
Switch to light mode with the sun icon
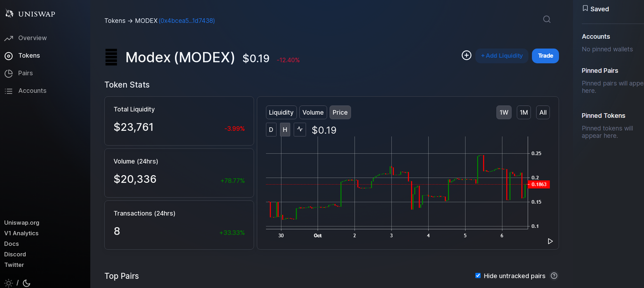coord(9,283)
